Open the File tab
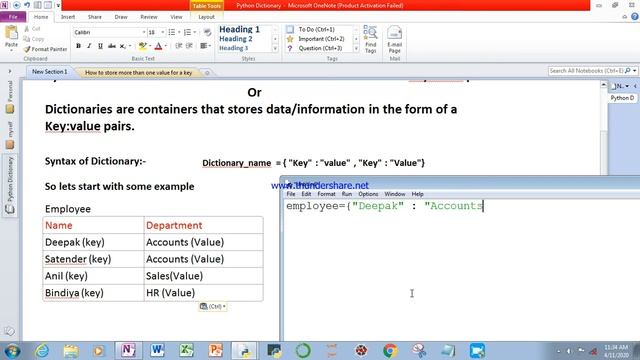 click(13, 17)
